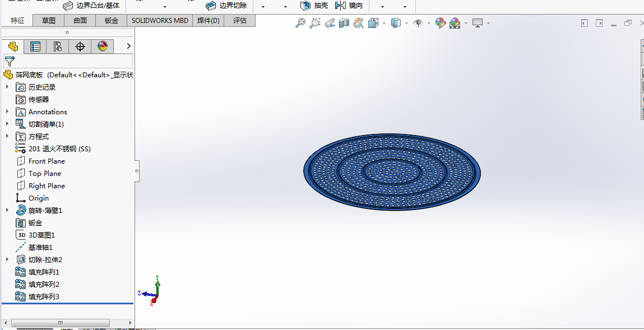This screenshot has height=330, width=644.
Task: Click the feature tree filter funnel icon
Action: tap(10, 62)
